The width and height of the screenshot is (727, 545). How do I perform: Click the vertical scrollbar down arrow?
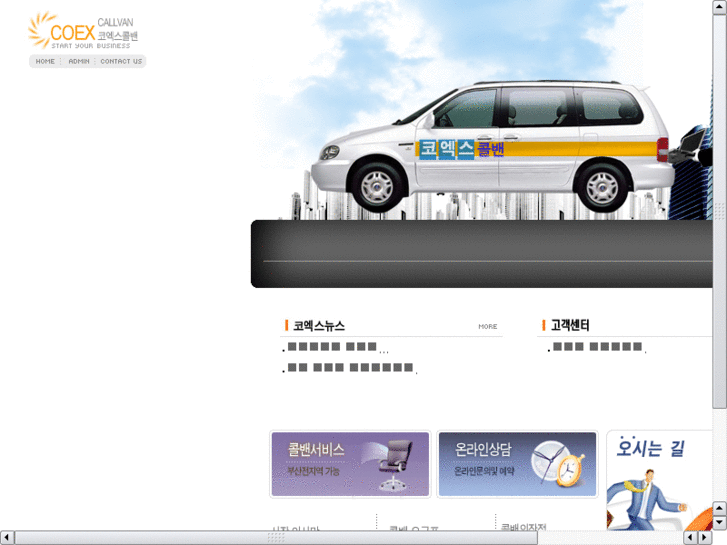pyautogui.click(x=720, y=523)
